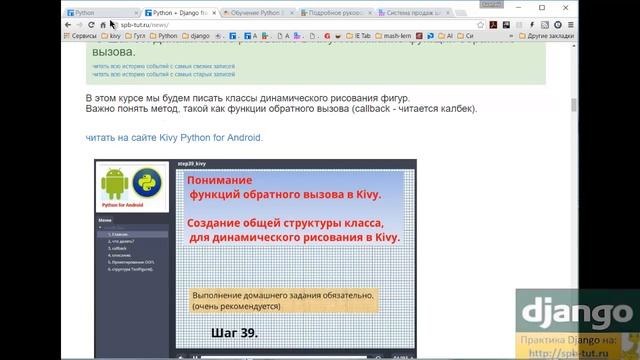640x360 pixels.
Task: Close the Обучение Python tab
Action: (x=292, y=13)
